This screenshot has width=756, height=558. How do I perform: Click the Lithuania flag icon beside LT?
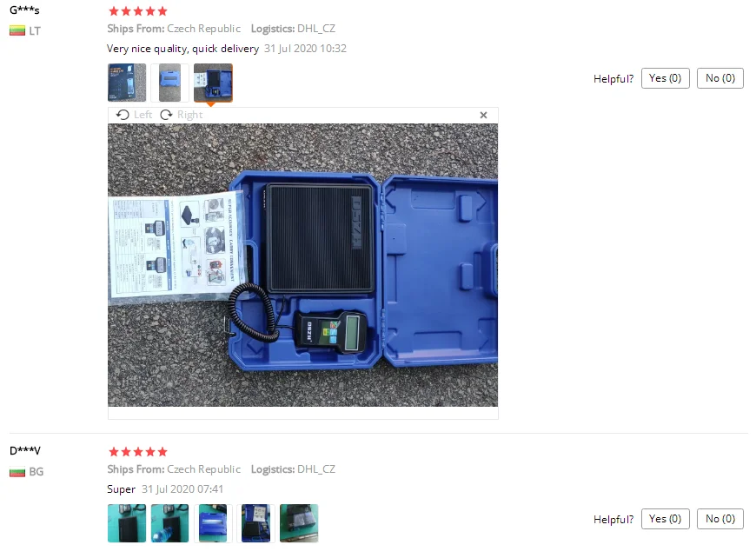[17, 31]
